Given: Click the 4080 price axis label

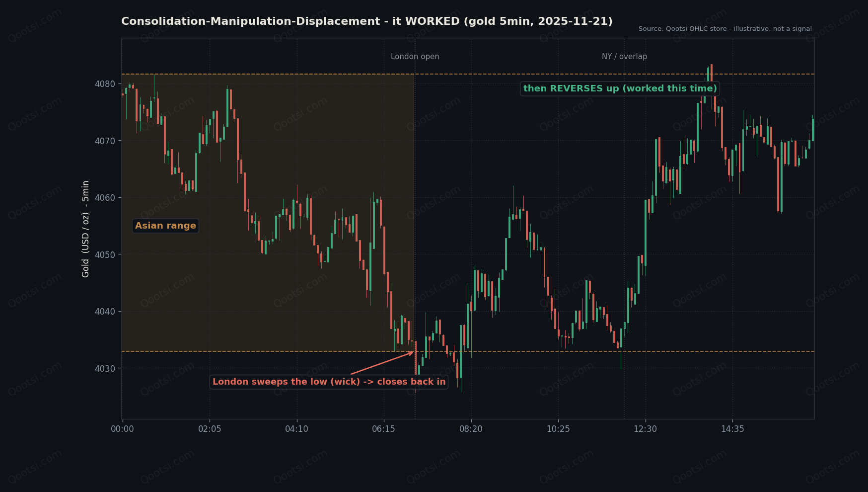Looking at the screenshot, I should [x=105, y=84].
